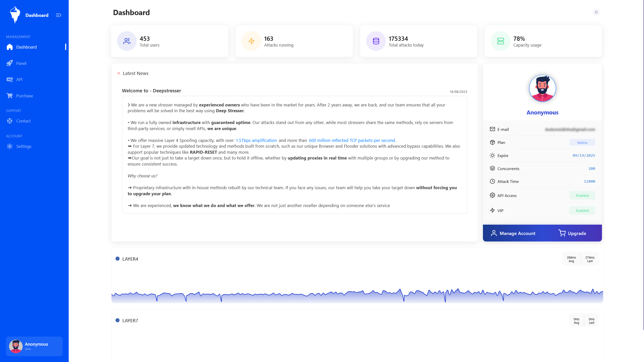
Task: Click the Anonymous user card at sidebar bottom
Action: tap(34, 346)
